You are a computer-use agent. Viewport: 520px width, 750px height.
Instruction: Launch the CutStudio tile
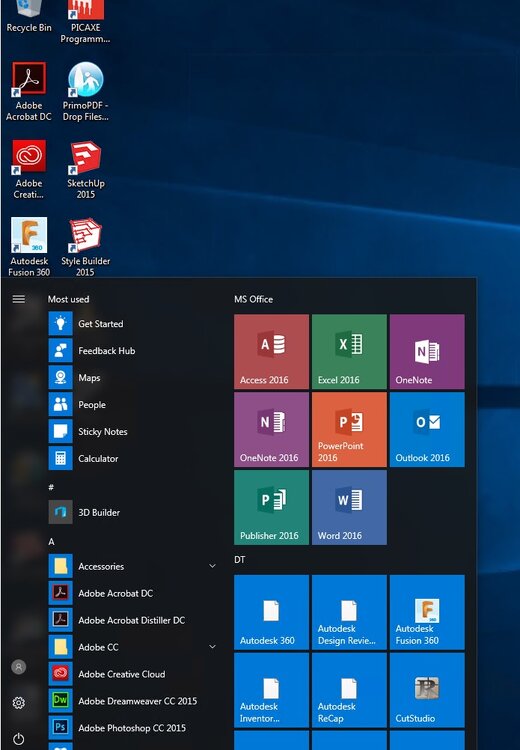pyautogui.click(x=427, y=690)
